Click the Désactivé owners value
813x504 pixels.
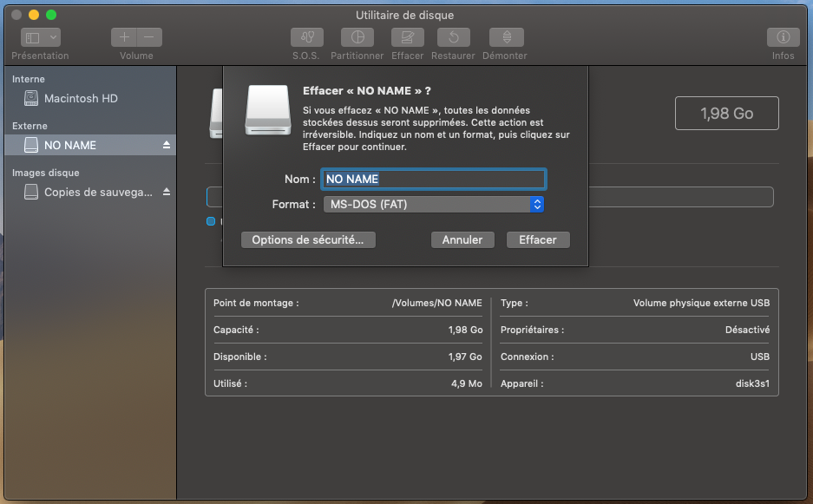(748, 330)
